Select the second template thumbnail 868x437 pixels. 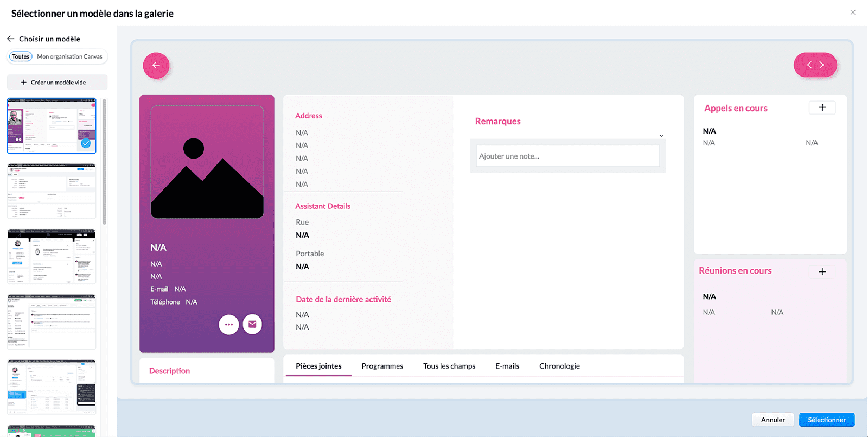point(52,191)
